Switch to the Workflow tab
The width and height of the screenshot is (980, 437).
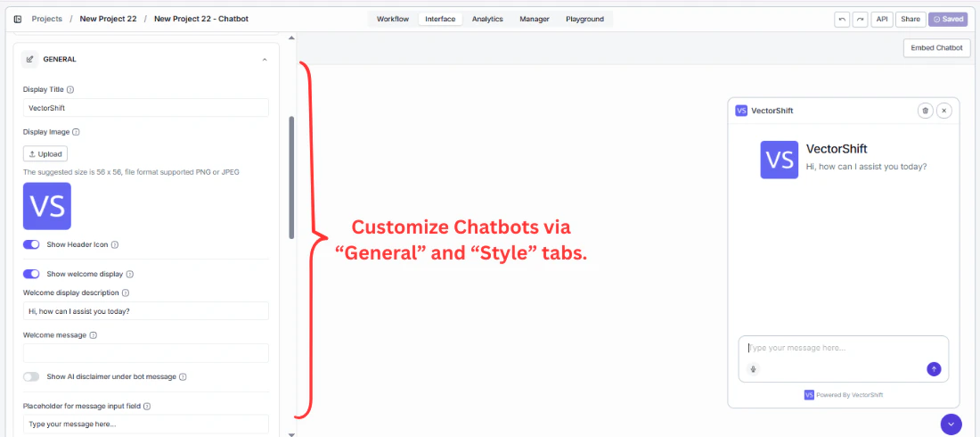[x=393, y=20]
